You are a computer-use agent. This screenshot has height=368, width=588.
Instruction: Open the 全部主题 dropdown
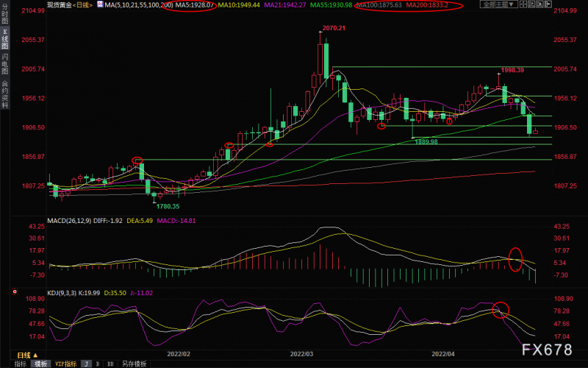coord(498,5)
